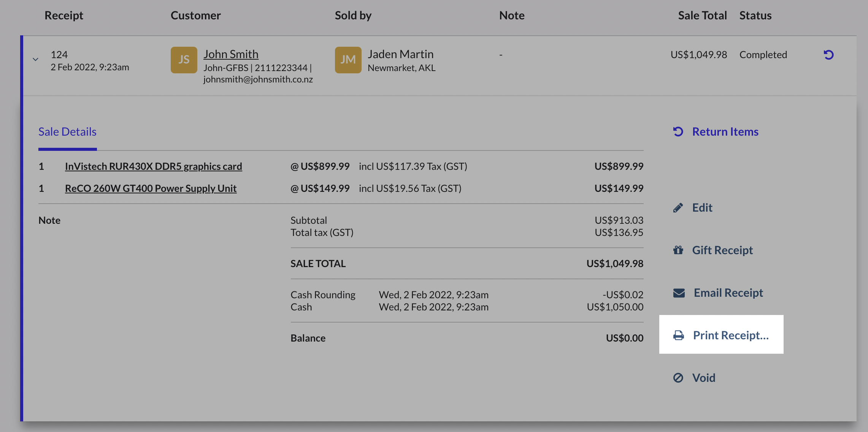Click the Return Items circular arrow icon

coord(678,131)
